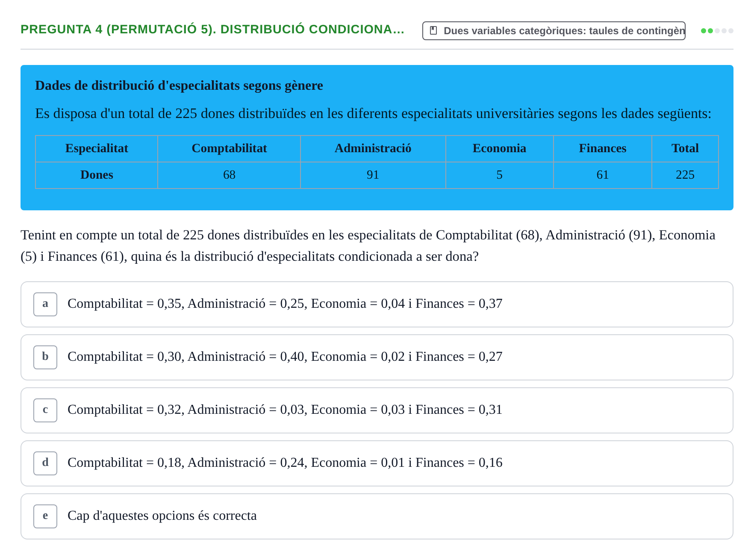
Task: Click the 'Finances' column header
Action: click(602, 149)
